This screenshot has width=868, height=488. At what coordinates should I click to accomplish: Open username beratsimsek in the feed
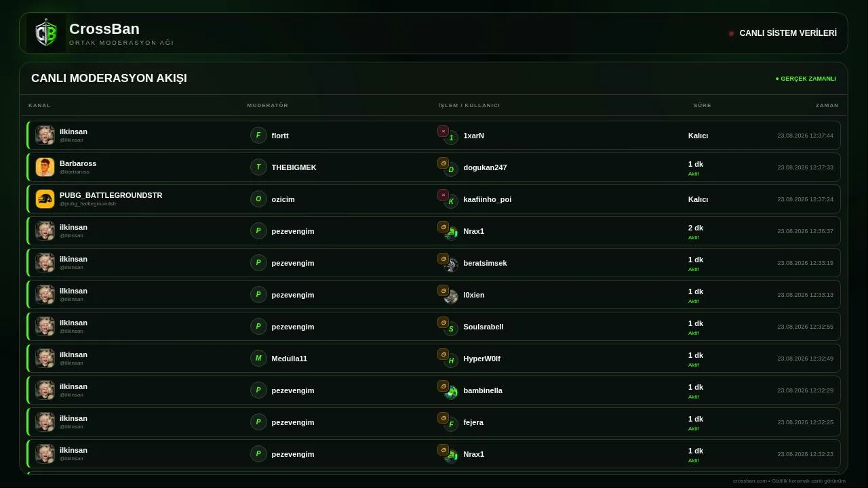pyautogui.click(x=485, y=263)
